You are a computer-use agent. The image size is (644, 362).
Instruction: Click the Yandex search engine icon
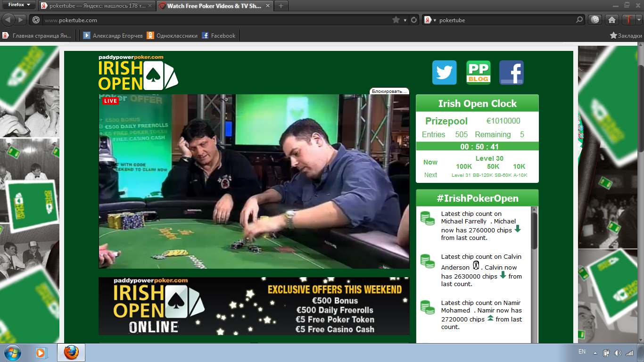(x=428, y=20)
